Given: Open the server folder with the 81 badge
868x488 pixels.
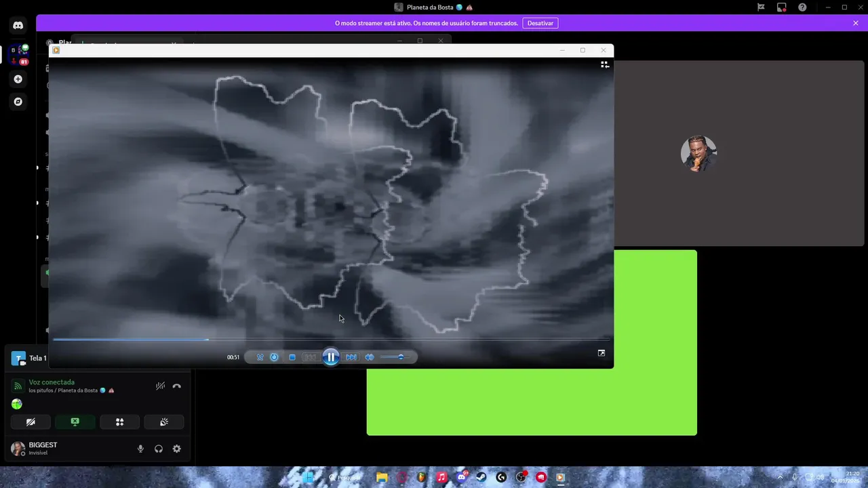Looking at the screenshot, I should [18, 55].
